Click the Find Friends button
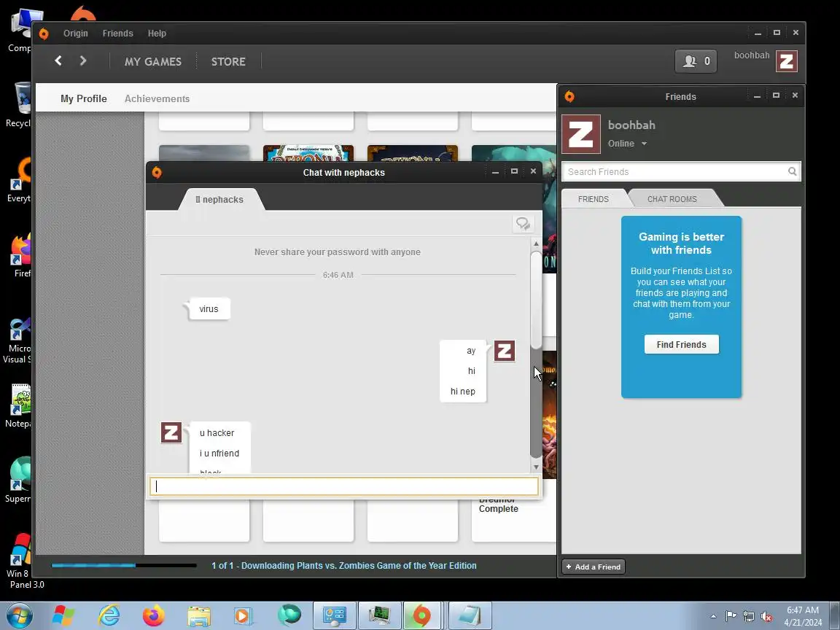 682,344
